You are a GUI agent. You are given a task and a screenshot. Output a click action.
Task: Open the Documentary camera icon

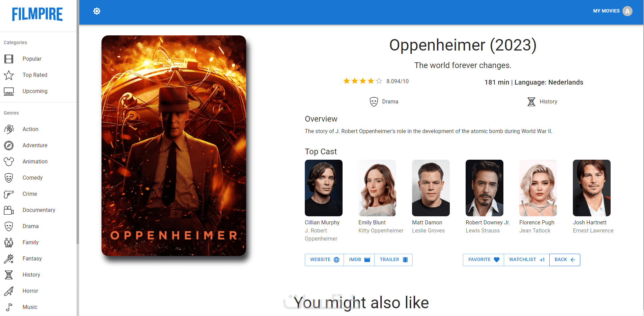point(9,210)
